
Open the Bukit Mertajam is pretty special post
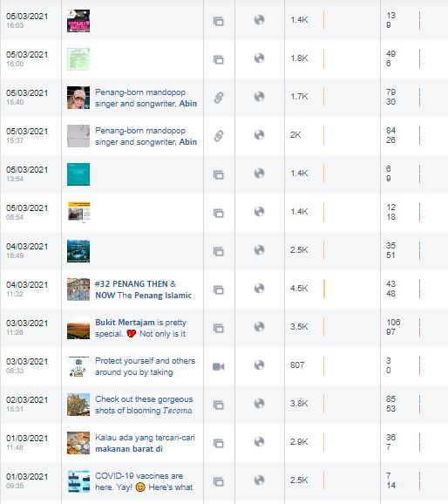(141, 328)
